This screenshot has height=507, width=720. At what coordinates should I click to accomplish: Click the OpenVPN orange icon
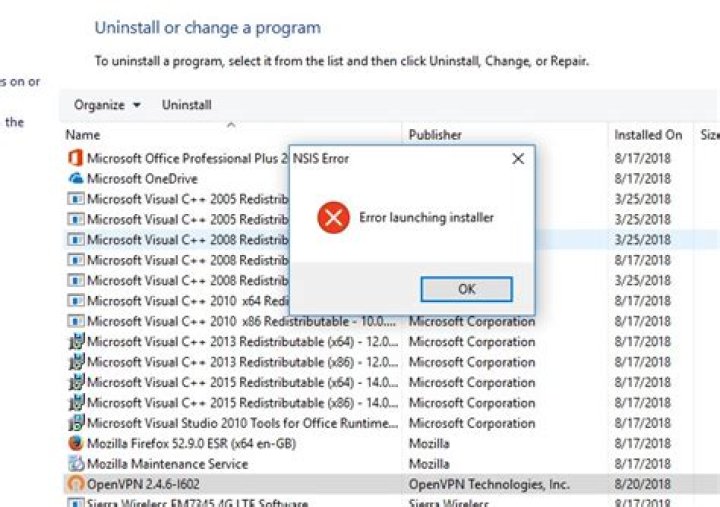[x=76, y=484]
